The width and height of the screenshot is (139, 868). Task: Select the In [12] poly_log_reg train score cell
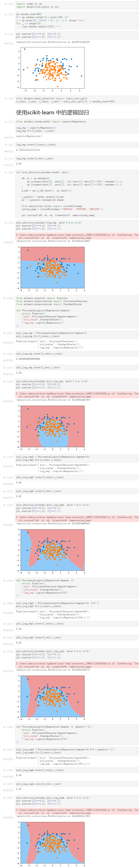click(77, 354)
